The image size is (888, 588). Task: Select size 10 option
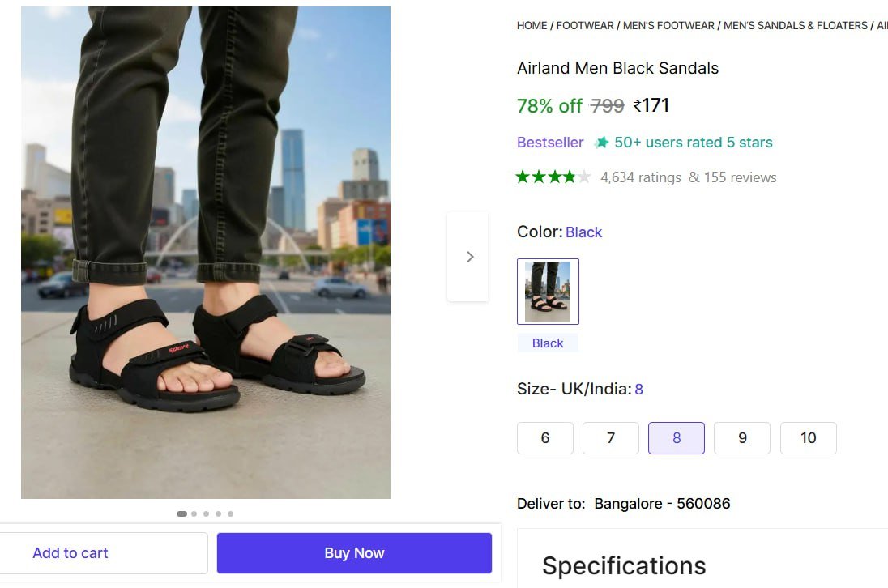808,438
